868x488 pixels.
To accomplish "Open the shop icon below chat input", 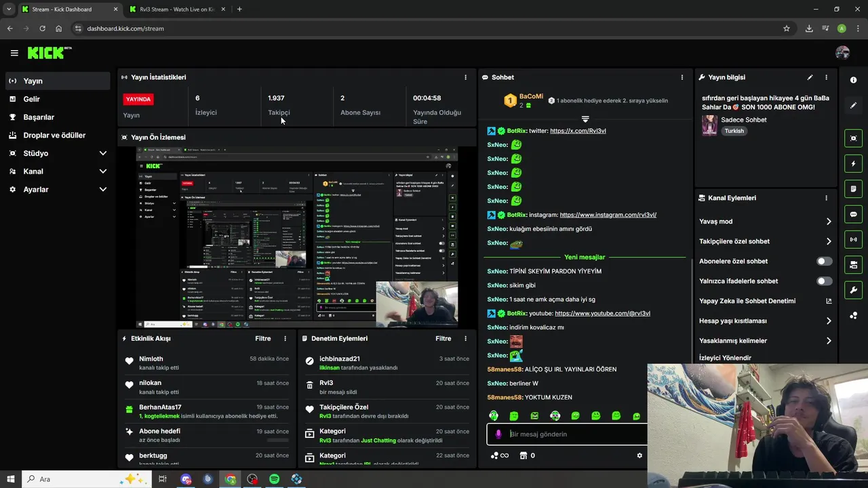I will 522,455.
